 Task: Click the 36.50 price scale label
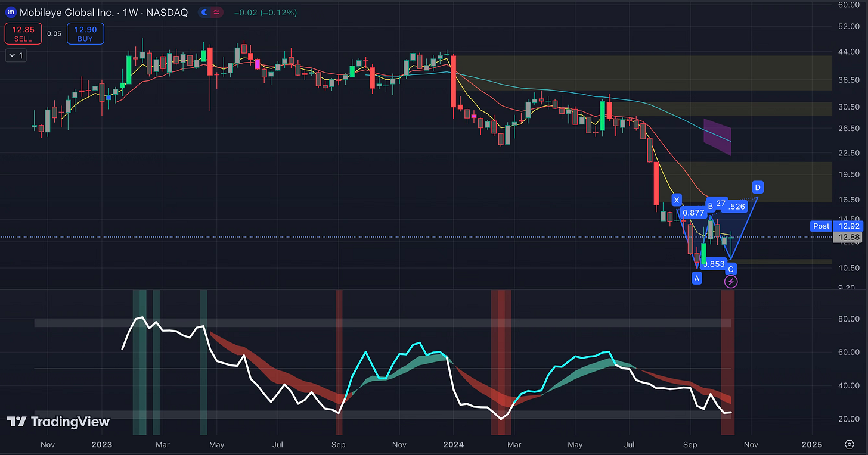coord(848,80)
